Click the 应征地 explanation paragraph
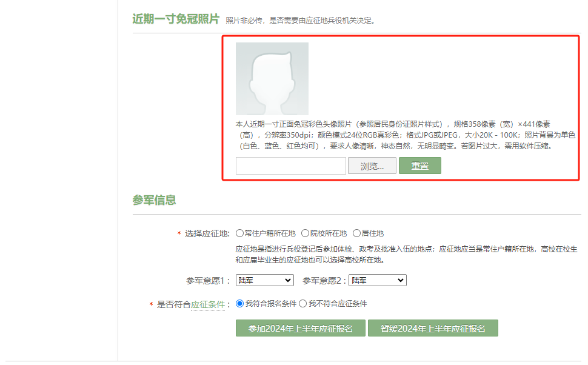This screenshot has height=365, width=588. point(406,255)
